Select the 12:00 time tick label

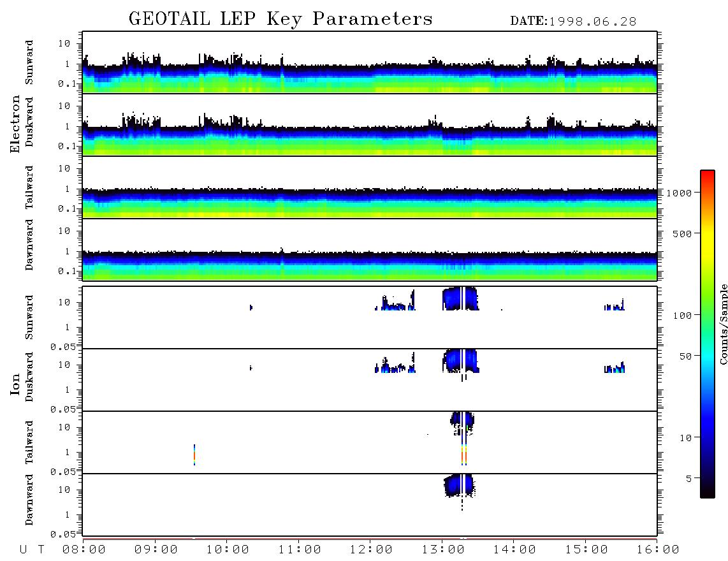pyautogui.click(x=371, y=550)
